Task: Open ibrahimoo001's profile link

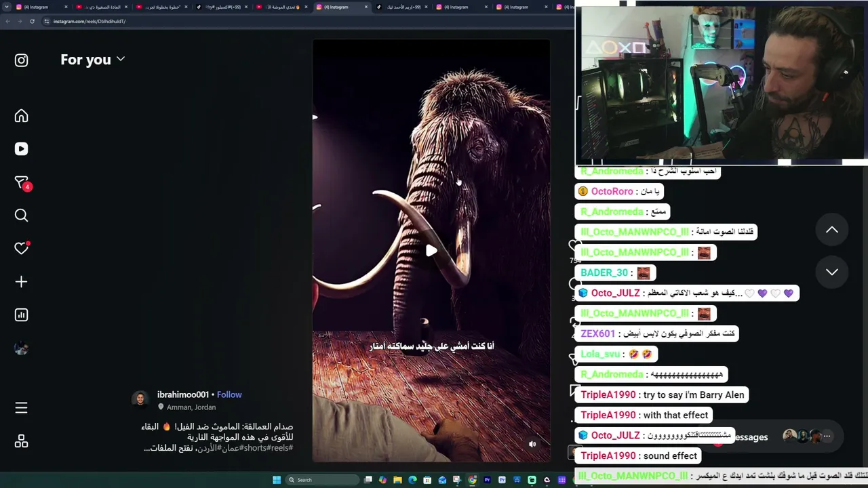Action: tap(183, 394)
